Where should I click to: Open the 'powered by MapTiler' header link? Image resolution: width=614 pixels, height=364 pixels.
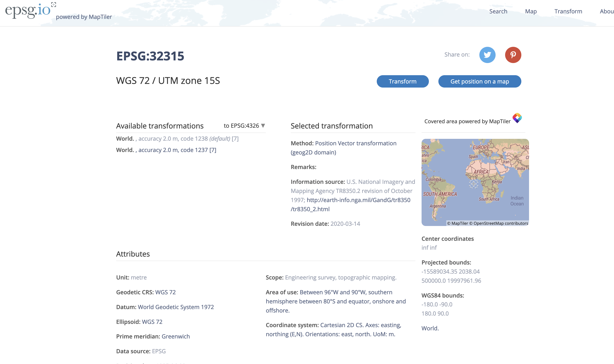(84, 17)
